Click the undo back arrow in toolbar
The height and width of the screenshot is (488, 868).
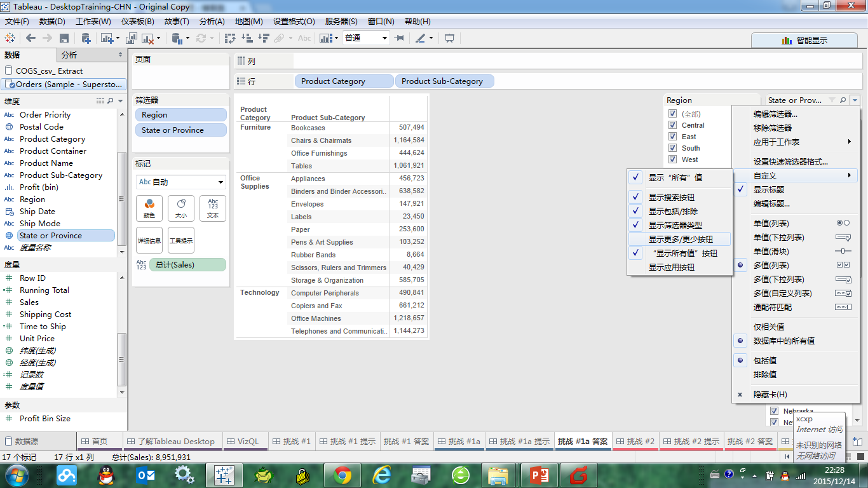(x=31, y=38)
